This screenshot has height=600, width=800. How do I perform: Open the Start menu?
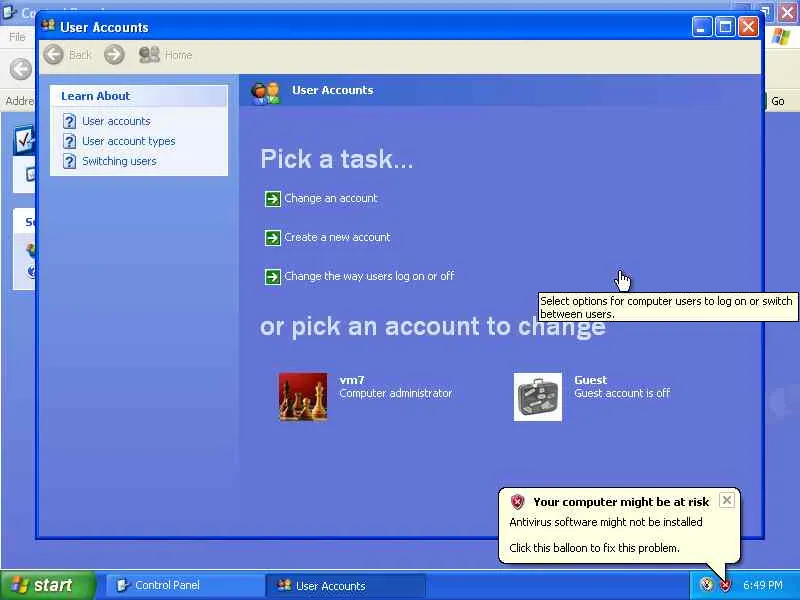pyautogui.click(x=48, y=585)
